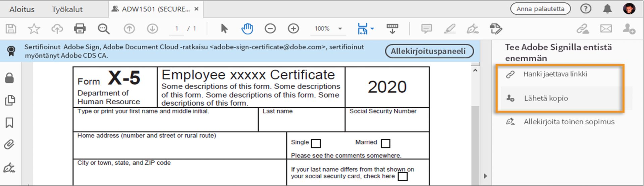Click the Zoom out minus icon
The width and height of the screenshot is (644, 186).
[x=270, y=28]
